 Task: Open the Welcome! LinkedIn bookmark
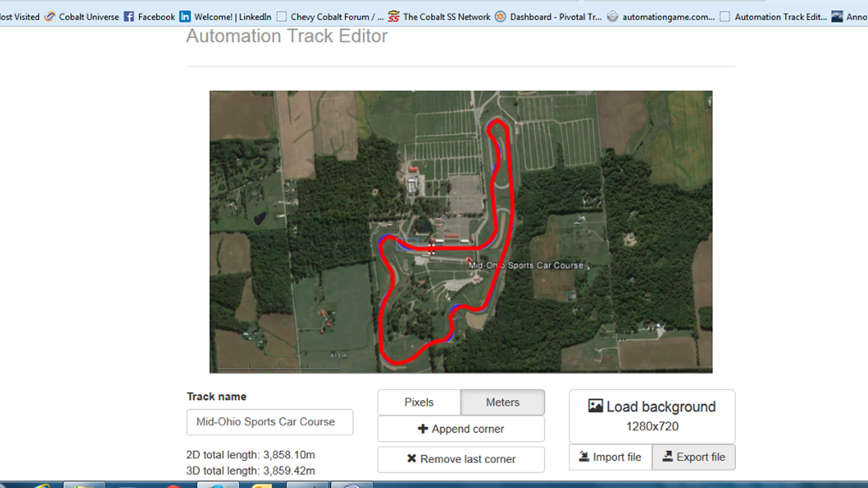(226, 16)
